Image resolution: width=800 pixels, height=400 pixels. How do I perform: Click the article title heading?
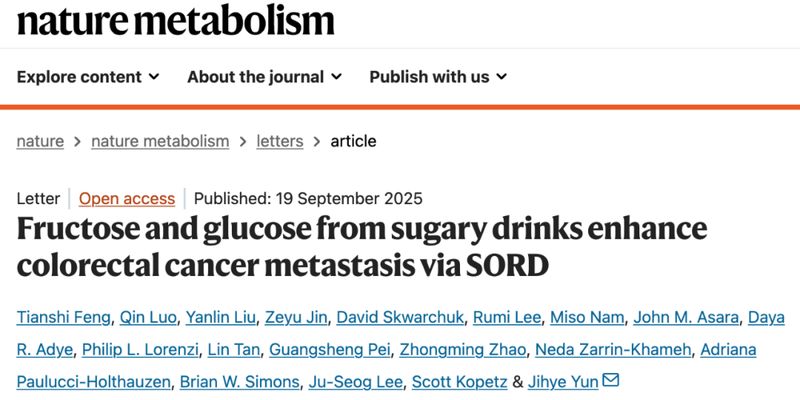tap(361, 246)
